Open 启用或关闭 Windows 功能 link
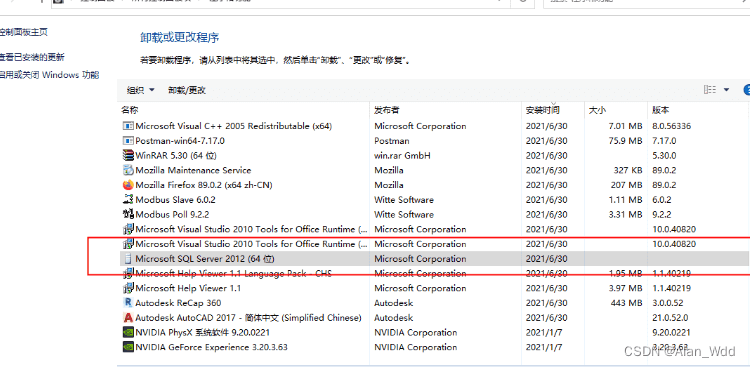 pyautogui.click(x=49, y=75)
